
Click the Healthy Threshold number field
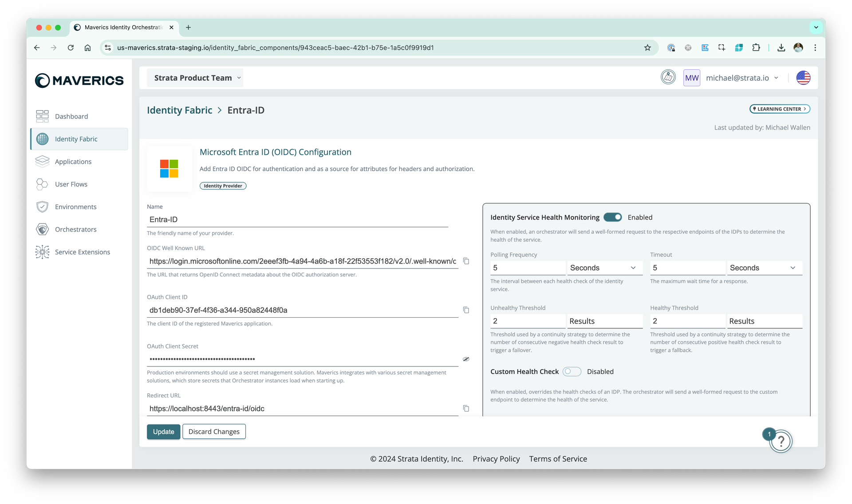click(687, 321)
